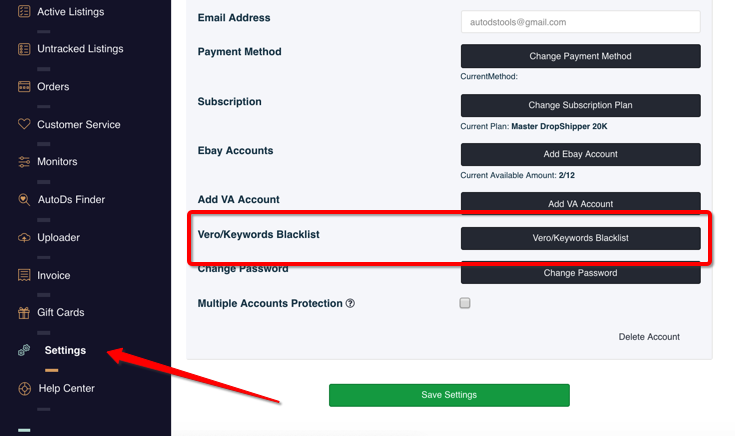The image size is (735, 436).
Task: Click the Untracked Listings list icon
Action: pyautogui.click(x=24, y=49)
